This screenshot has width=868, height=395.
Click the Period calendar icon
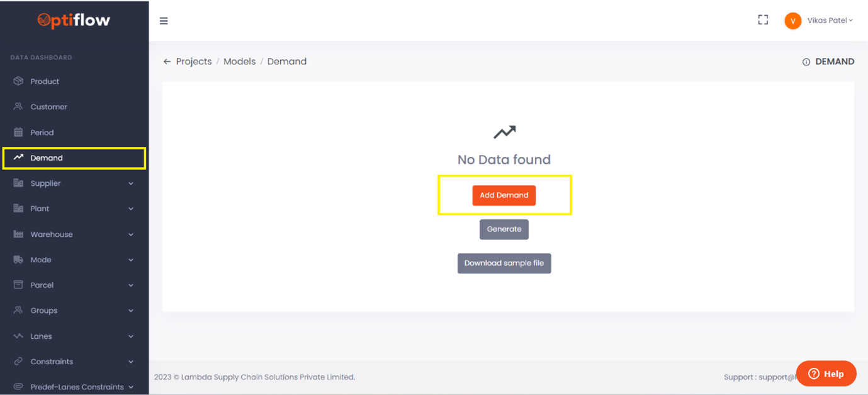(x=18, y=132)
